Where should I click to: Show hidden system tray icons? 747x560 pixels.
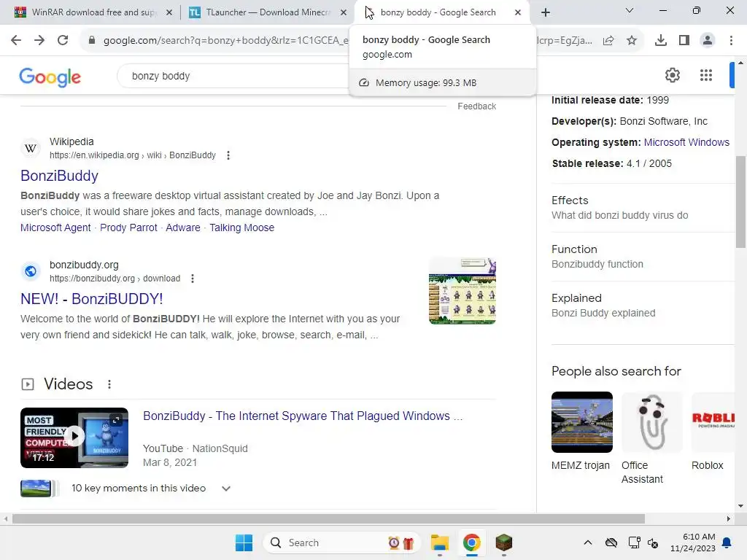click(588, 542)
